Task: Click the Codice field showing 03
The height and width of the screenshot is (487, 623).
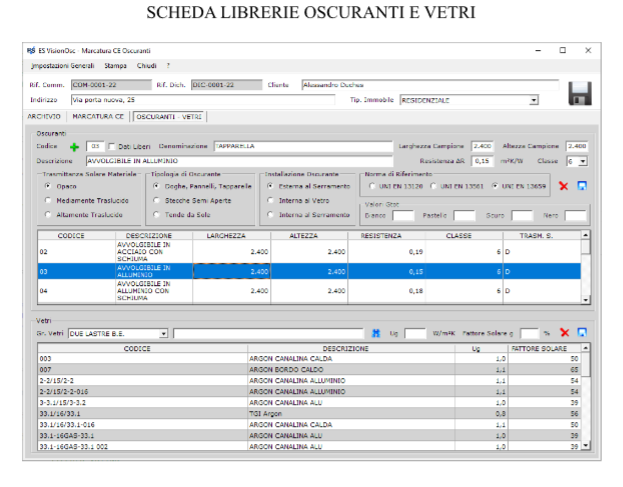Action: click(95, 146)
